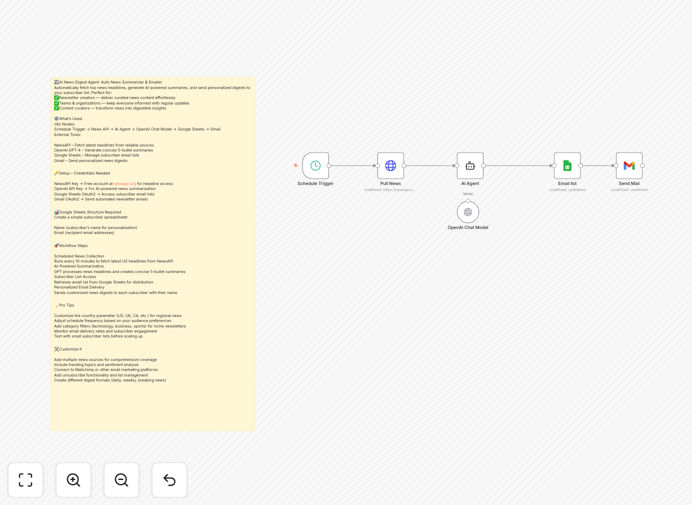Click the 'n8n Nodes:' line

coord(64,124)
